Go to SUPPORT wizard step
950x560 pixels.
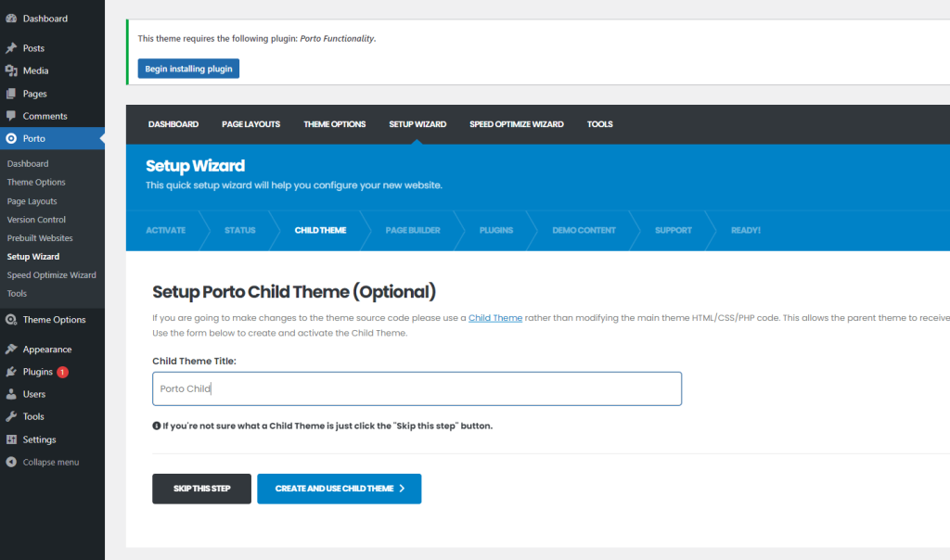coord(674,230)
